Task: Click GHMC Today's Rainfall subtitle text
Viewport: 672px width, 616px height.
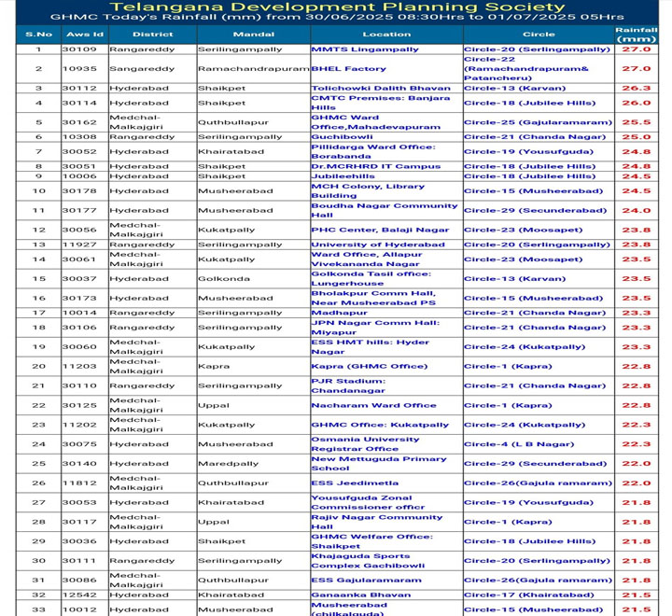Action: click(337, 17)
